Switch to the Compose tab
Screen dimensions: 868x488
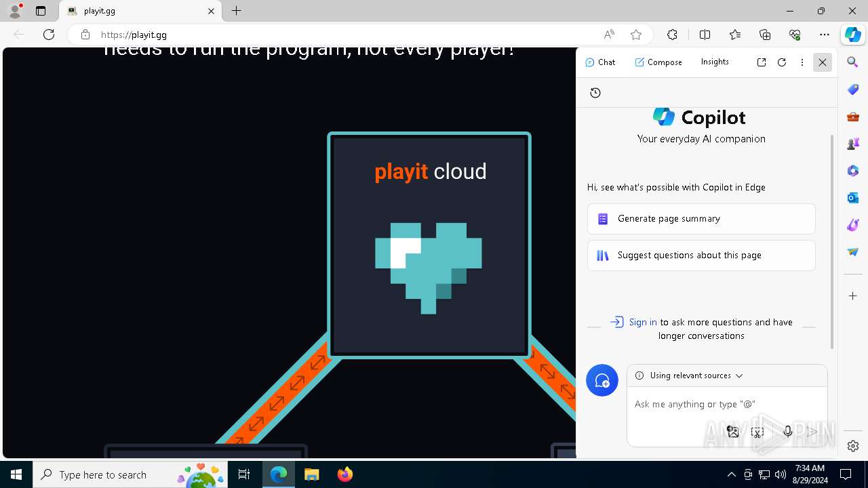click(x=658, y=62)
